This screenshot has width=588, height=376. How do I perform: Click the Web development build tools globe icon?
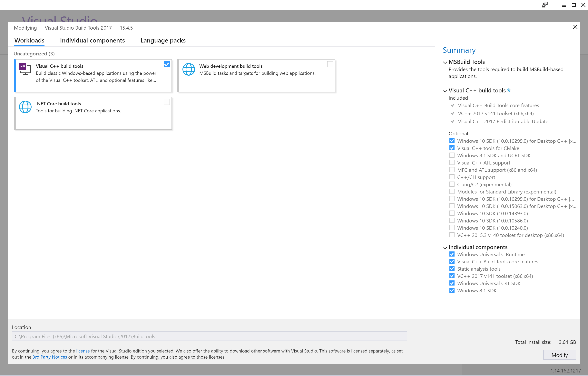click(189, 69)
